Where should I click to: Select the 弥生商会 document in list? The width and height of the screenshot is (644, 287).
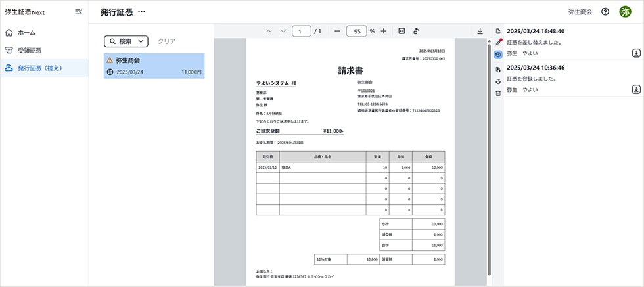click(154, 66)
